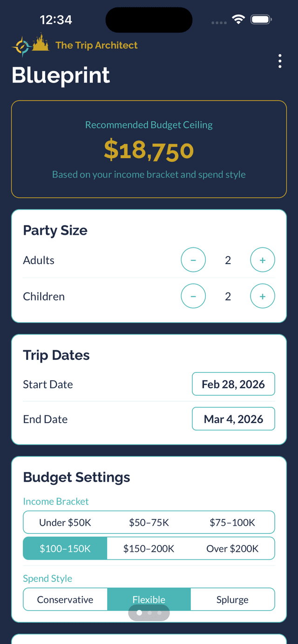Tap the battery indicator icon
Image resolution: width=298 pixels, height=644 pixels.
261,19
